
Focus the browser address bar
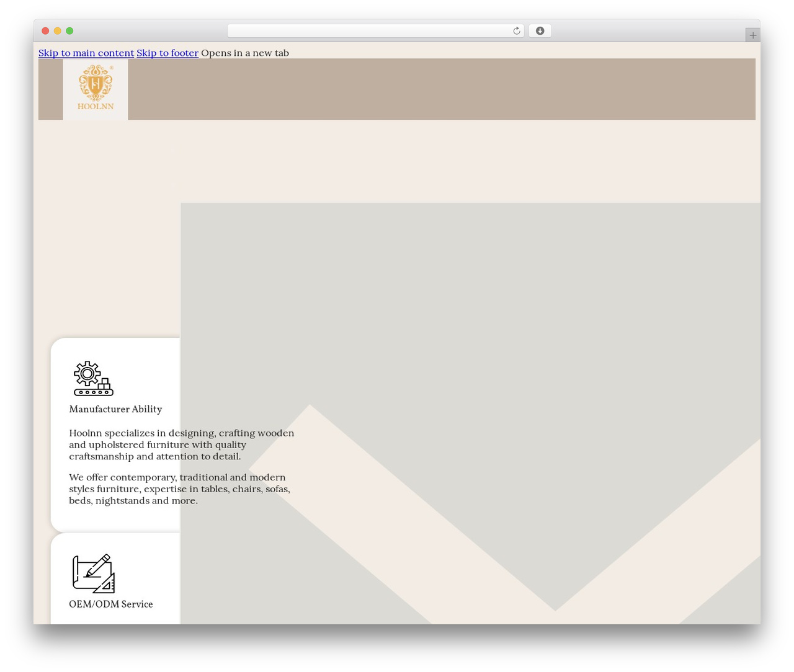click(x=375, y=31)
